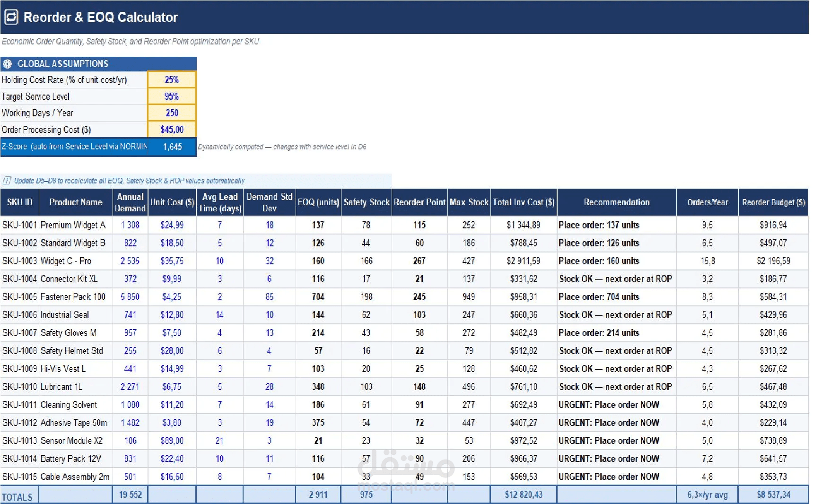Select the Cleaning Solvent product cell

(x=76, y=405)
